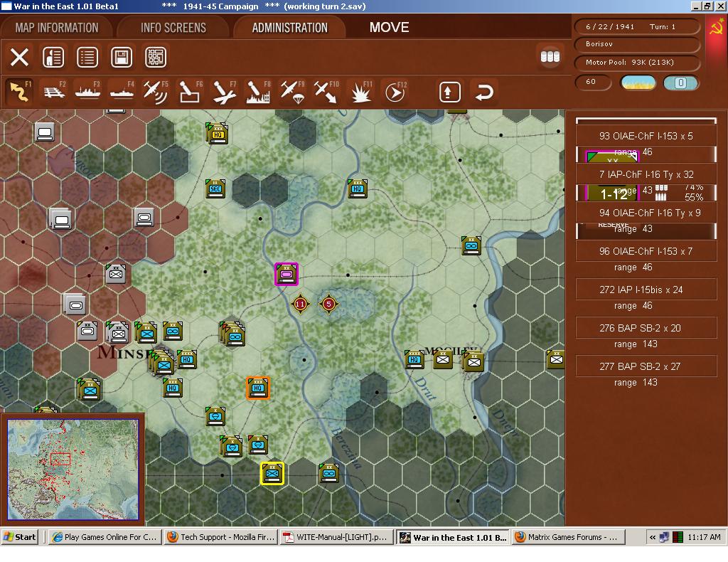
Task: Select the F2 rail move mode
Action: (54, 92)
